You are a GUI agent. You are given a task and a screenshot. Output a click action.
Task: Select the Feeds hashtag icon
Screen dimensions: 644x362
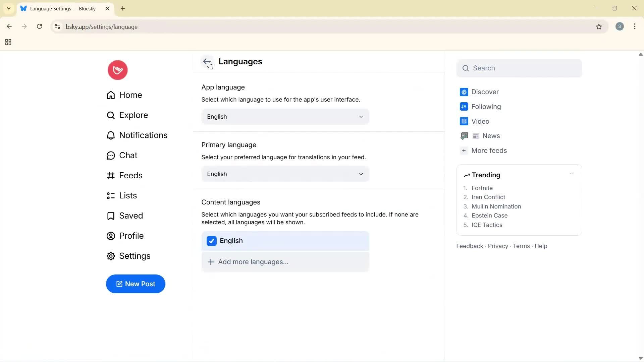(x=111, y=175)
